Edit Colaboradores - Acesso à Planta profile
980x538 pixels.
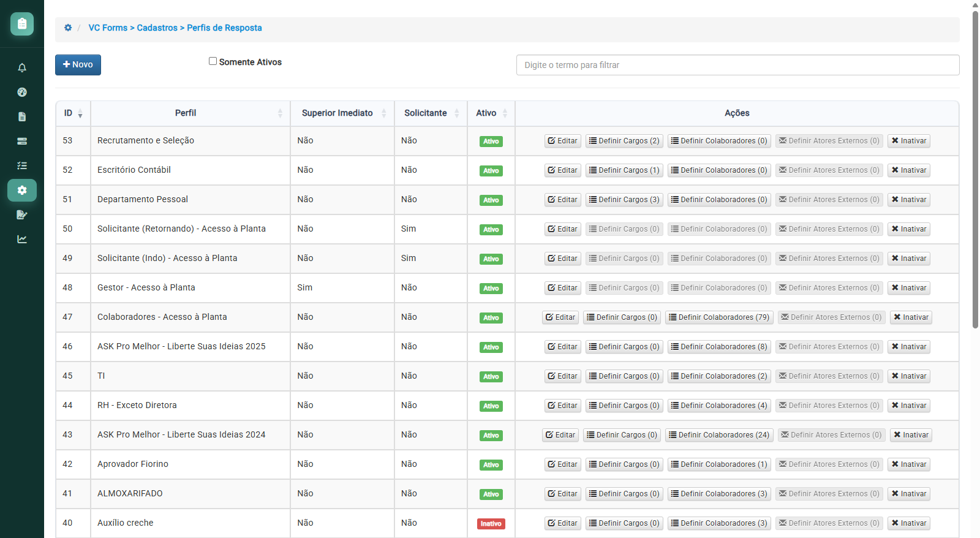[x=560, y=317]
